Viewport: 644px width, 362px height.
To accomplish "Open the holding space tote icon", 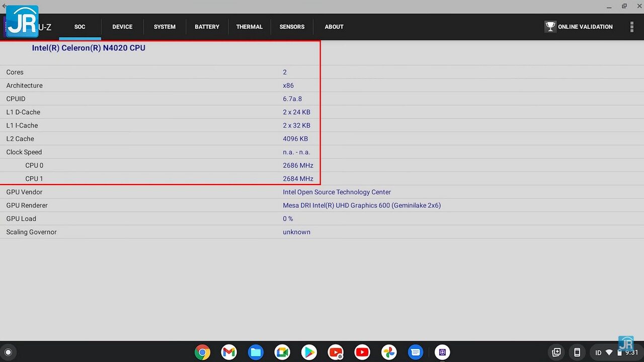I will (x=556, y=352).
